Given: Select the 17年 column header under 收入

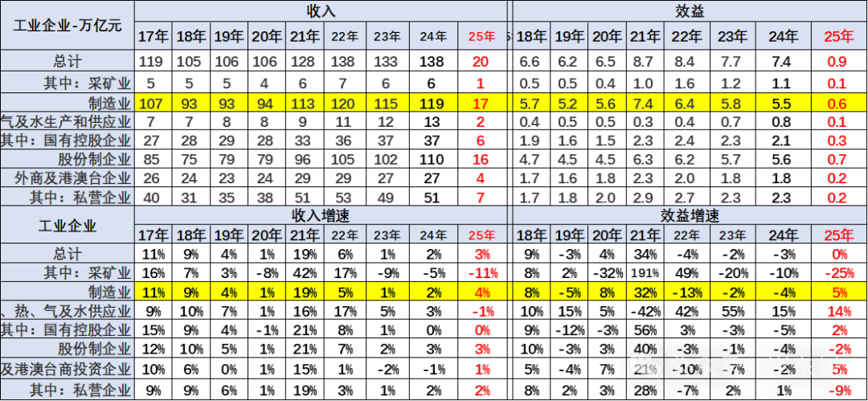Looking at the screenshot, I should click(x=154, y=36).
